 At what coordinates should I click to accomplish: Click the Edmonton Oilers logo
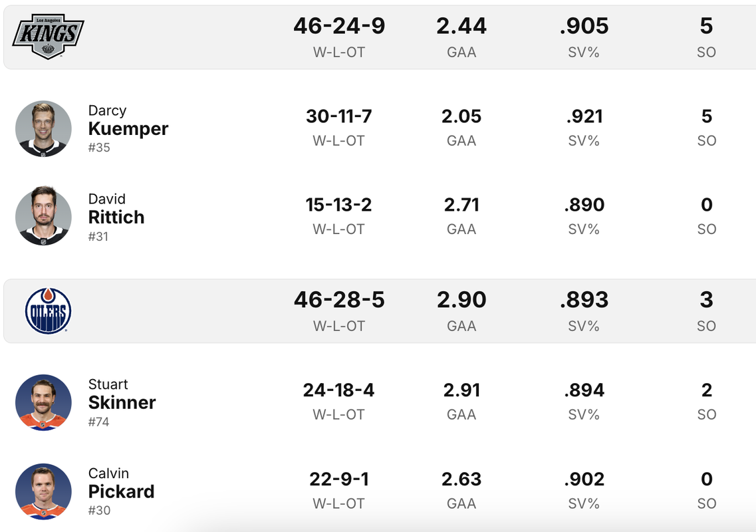(49, 311)
